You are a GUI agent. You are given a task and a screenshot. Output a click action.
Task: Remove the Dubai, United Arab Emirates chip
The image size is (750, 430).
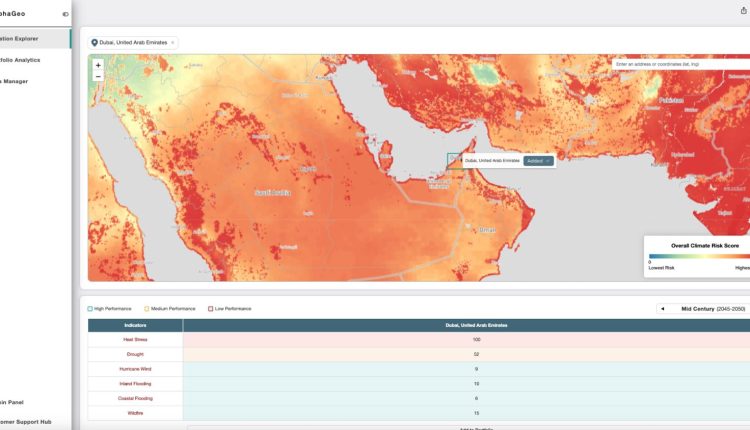coord(172,43)
